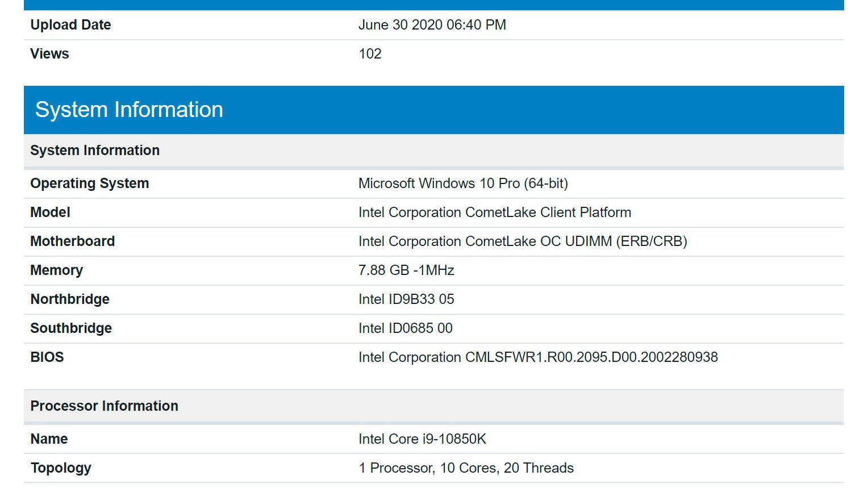This screenshot has width=868, height=488.
Task: Select the CMLSFWR1.R00.2095.D00.2002280938 BIOS value
Action: tap(538, 357)
